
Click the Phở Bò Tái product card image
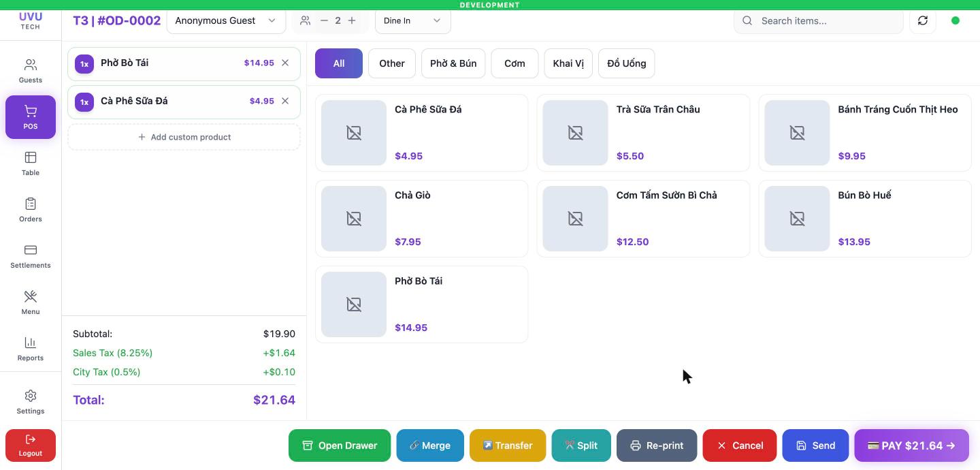[x=354, y=304]
